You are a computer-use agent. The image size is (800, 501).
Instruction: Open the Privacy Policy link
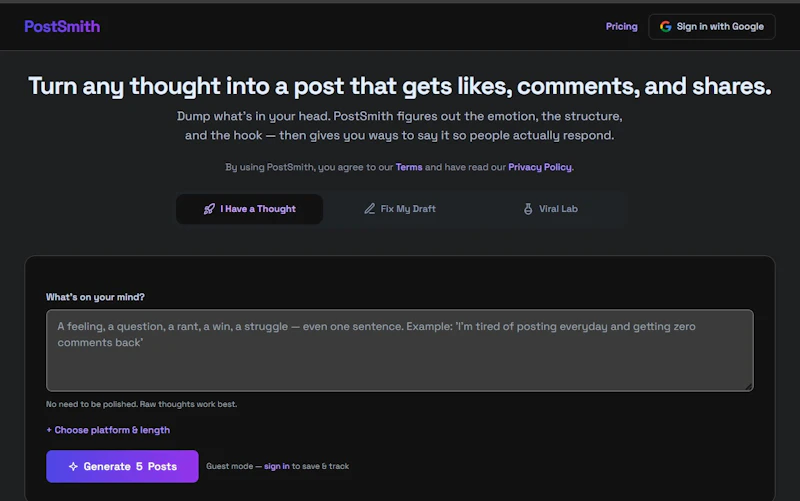pyautogui.click(x=540, y=167)
